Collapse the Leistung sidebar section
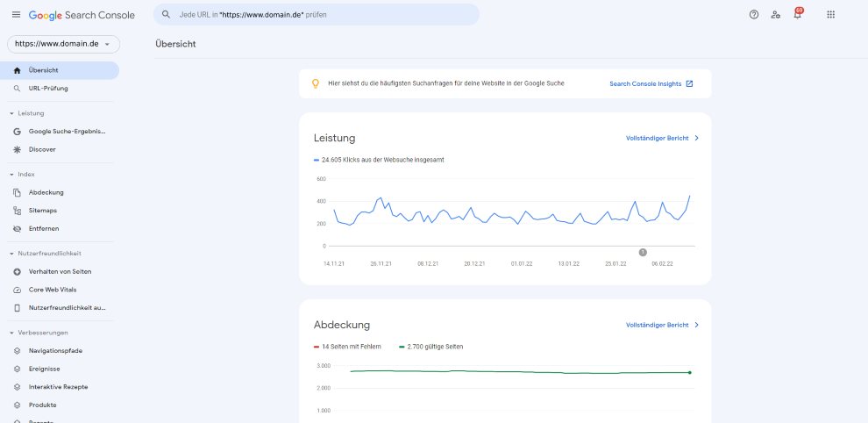Image resolution: width=868 pixels, height=423 pixels. (x=12, y=113)
